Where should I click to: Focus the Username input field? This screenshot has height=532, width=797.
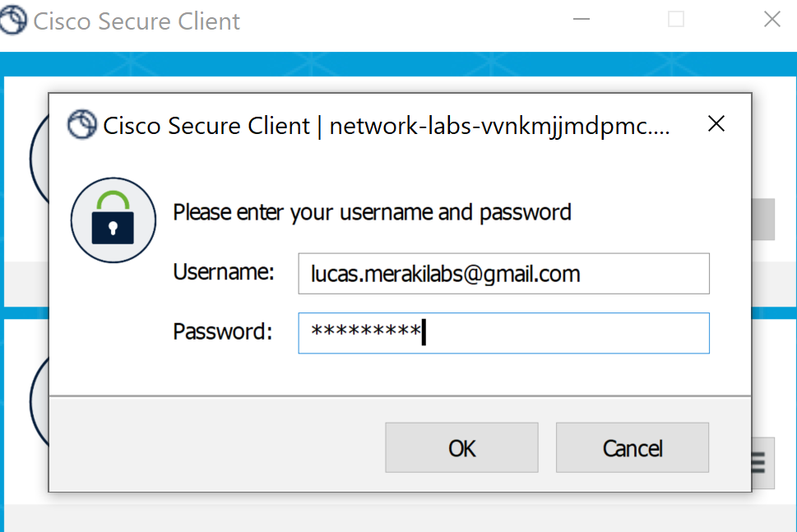pos(503,273)
